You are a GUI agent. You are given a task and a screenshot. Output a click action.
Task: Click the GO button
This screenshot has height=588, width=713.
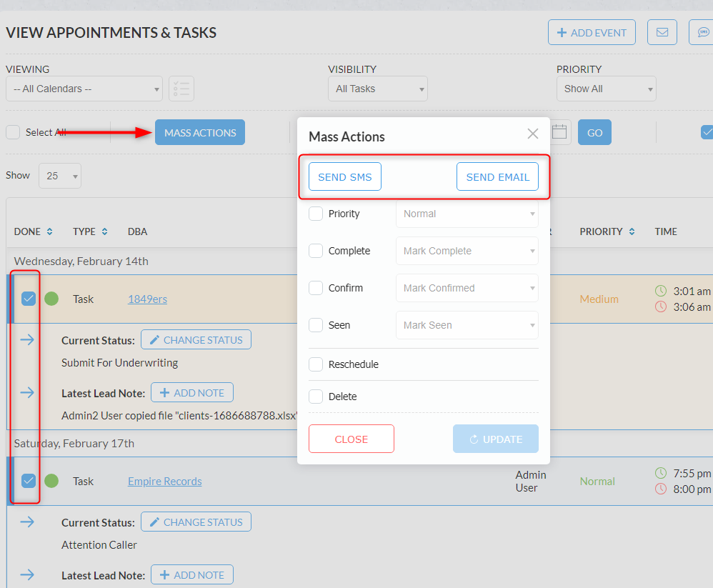click(594, 132)
